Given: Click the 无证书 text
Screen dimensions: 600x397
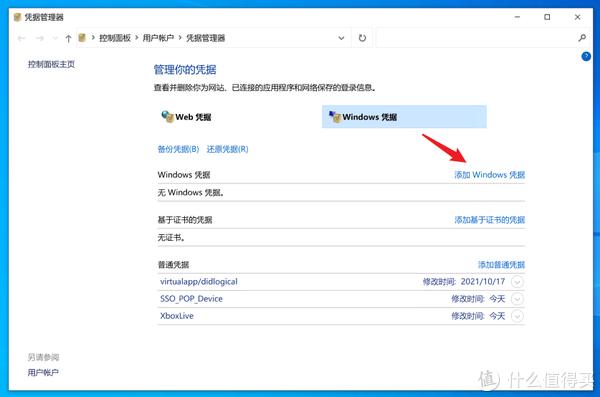Looking at the screenshot, I should 171,238.
